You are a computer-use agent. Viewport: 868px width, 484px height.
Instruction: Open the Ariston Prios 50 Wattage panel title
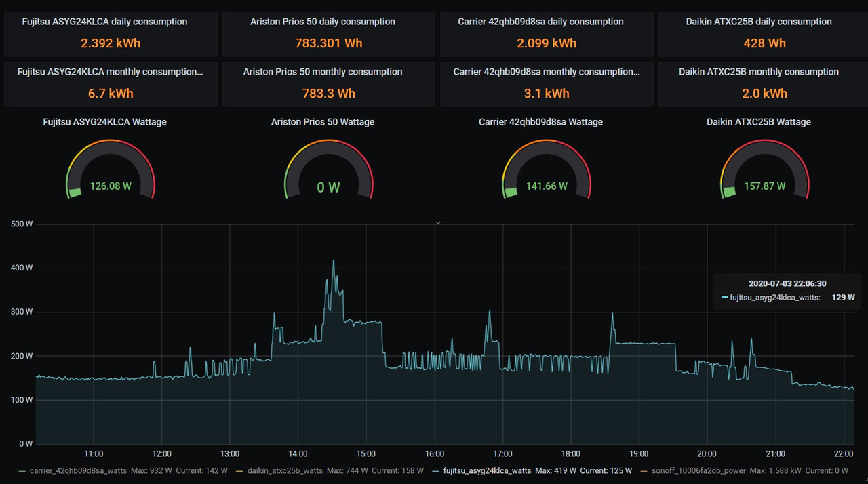click(x=323, y=122)
